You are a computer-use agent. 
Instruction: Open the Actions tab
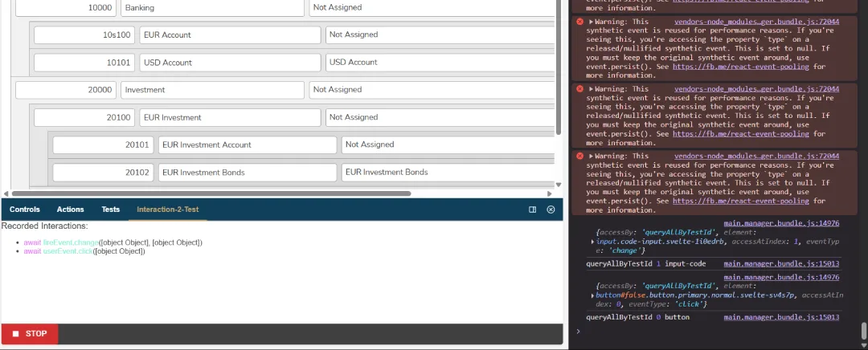(70, 210)
